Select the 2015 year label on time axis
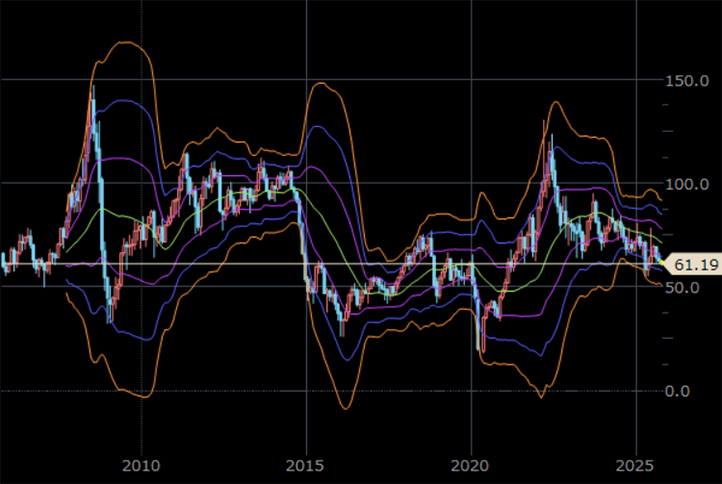Screen dimensions: 722x484 (x=306, y=466)
